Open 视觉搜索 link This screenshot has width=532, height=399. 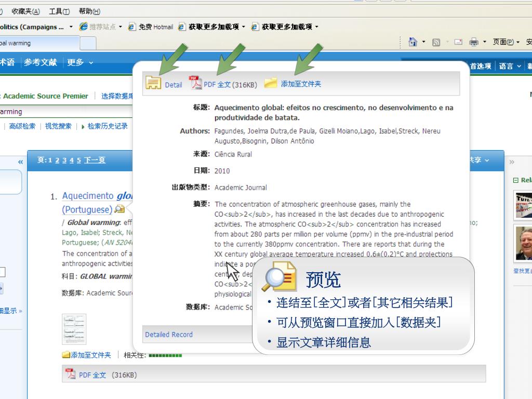tap(58, 126)
